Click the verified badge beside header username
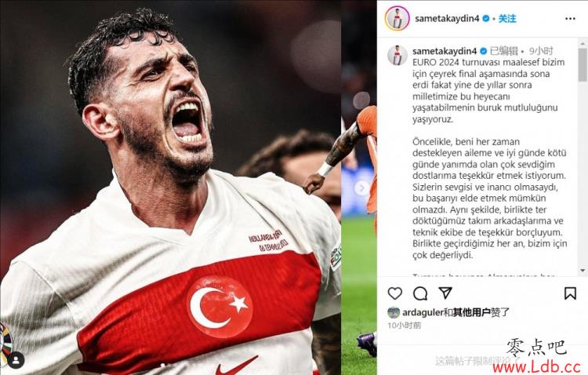The width and height of the screenshot is (588, 375). 485,18
